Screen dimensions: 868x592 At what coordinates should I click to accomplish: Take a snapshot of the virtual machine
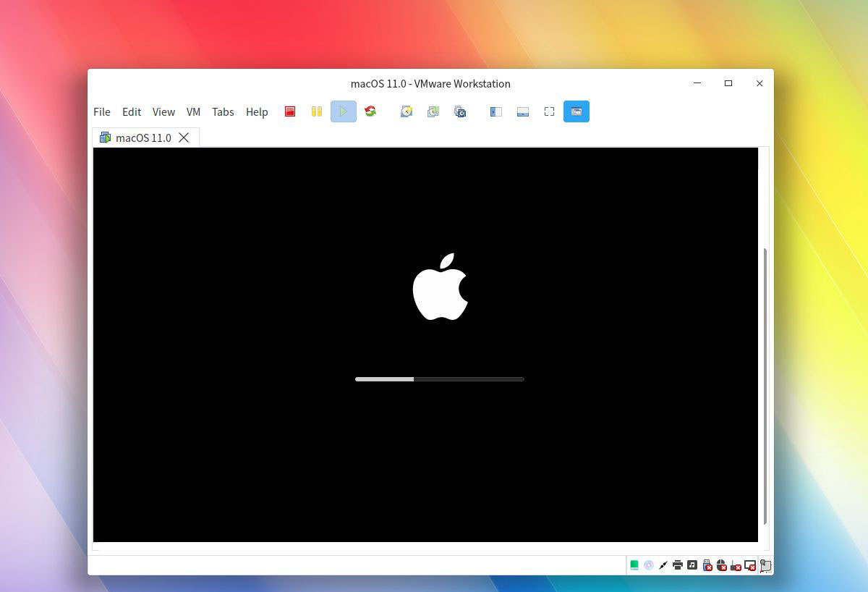[x=407, y=111]
